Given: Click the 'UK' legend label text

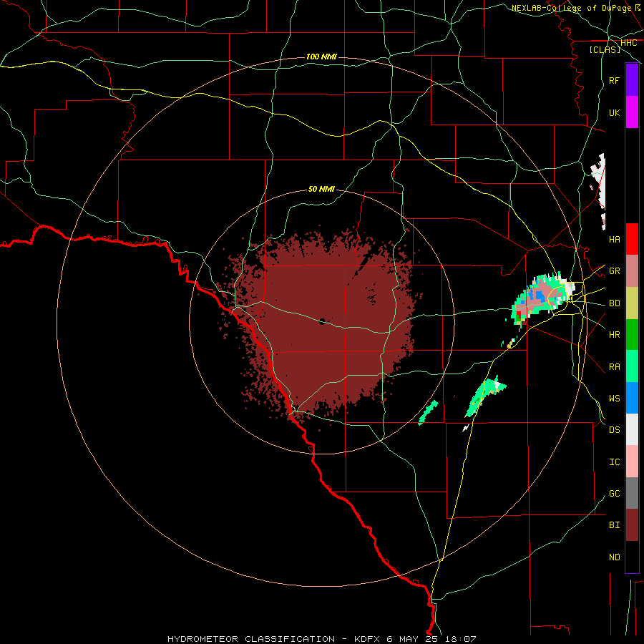Looking at the screenshot, I should (x=614, y=112).
